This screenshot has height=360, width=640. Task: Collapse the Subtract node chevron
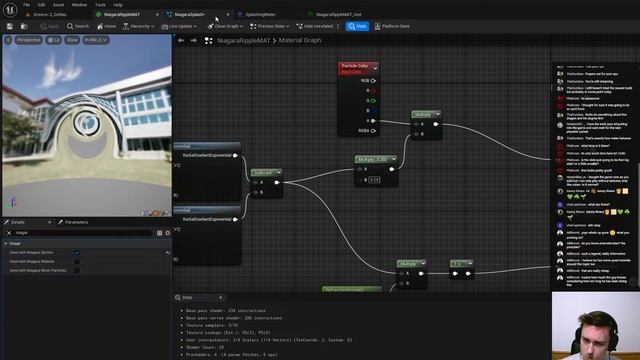point(279,173)
